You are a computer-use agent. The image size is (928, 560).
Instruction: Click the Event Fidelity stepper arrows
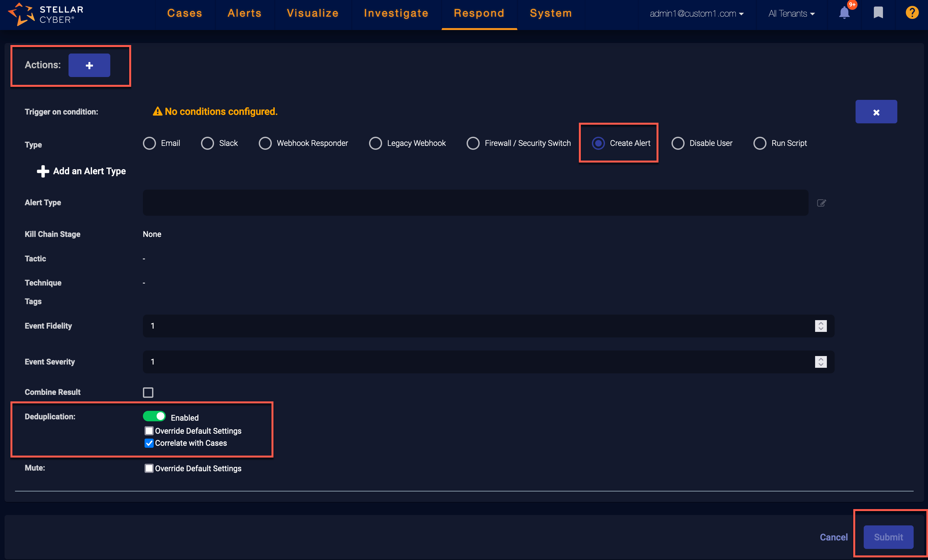(821, 326)
